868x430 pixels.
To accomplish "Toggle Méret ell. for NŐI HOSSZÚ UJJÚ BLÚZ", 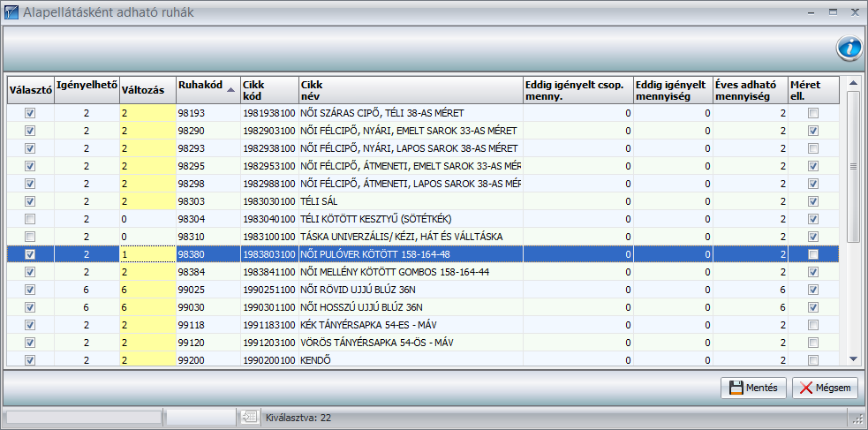I will 813,307.
